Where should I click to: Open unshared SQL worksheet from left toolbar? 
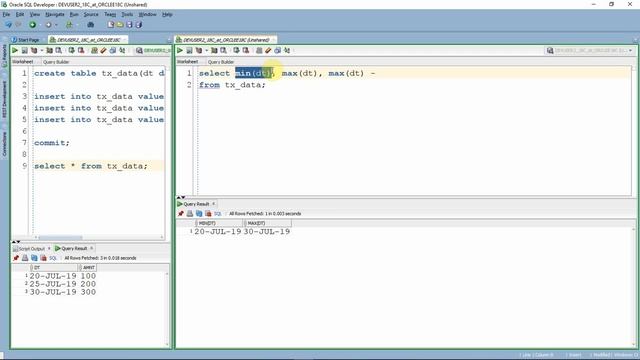[94, 50]
